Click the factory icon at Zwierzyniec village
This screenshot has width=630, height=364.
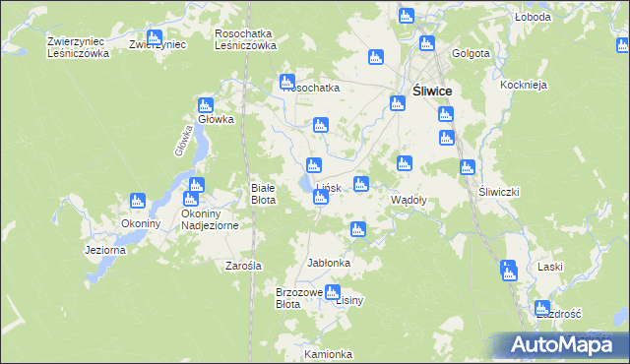tap(155, 37)
